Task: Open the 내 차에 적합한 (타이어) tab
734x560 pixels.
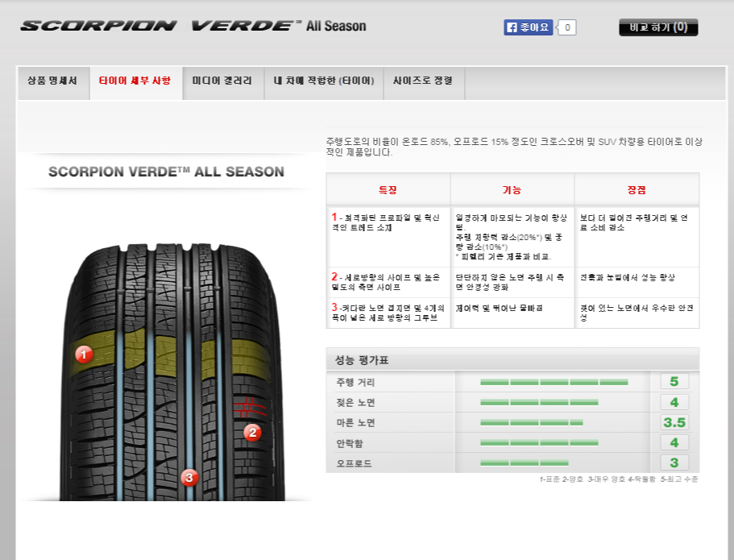Action: pyautogui.click(x=323, y=82)
